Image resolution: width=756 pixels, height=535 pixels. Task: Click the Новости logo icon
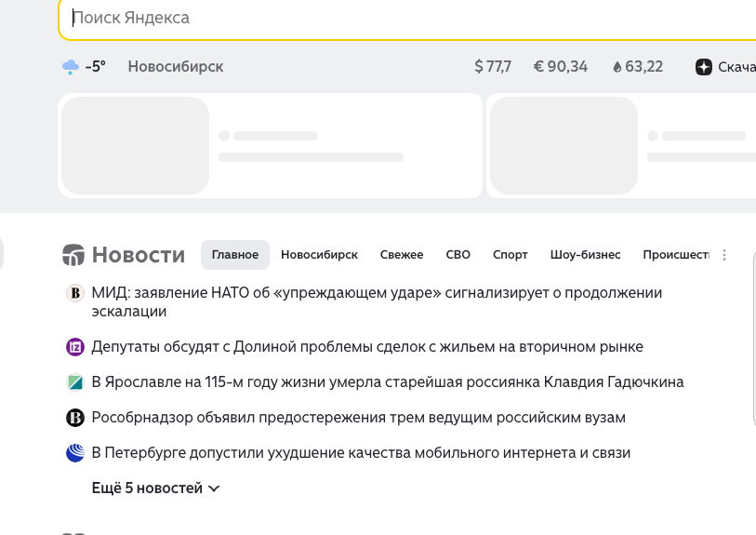(73, 255)
